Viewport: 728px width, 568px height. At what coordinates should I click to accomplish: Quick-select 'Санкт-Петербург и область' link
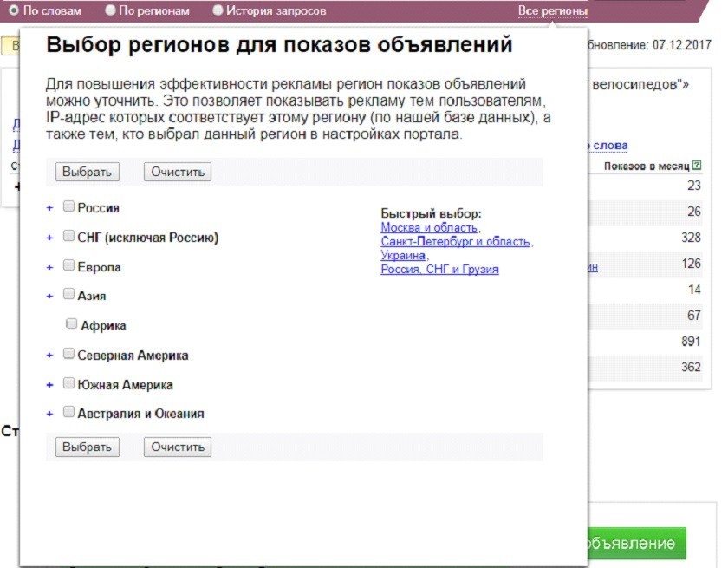[x=455, y=241]
